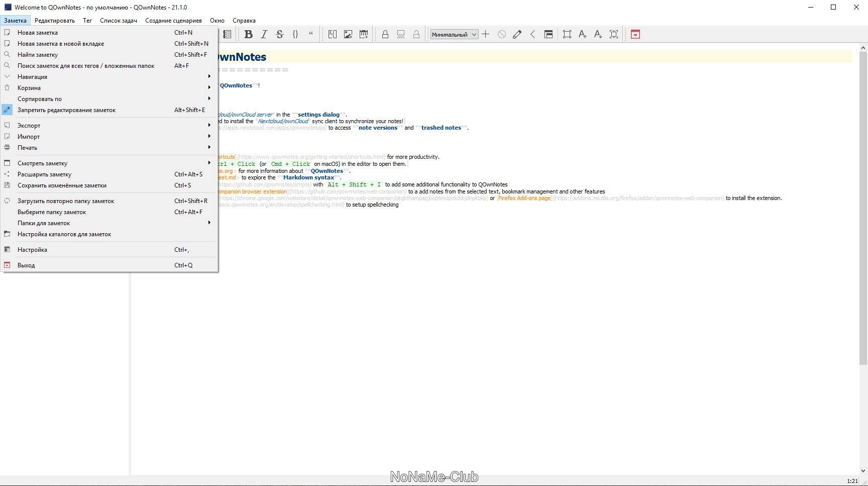
Task: Choose Расшарить заметку from the menu
Action: 110,174
